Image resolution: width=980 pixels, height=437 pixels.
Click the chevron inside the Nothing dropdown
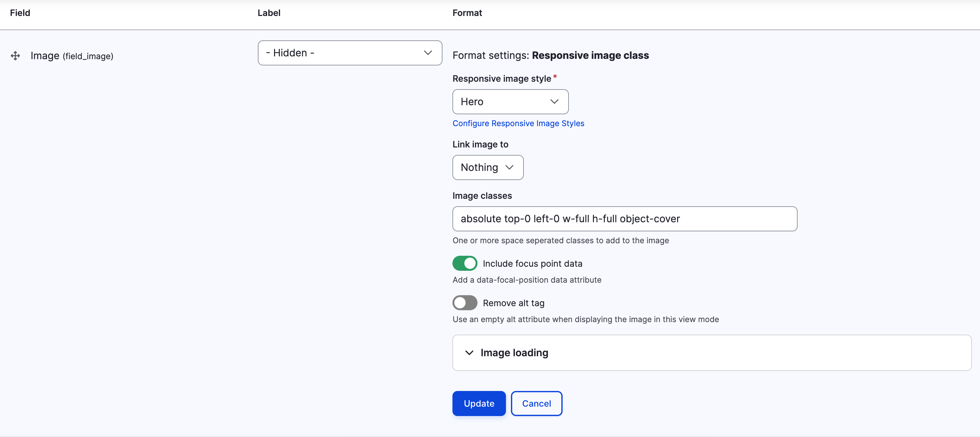510,167
